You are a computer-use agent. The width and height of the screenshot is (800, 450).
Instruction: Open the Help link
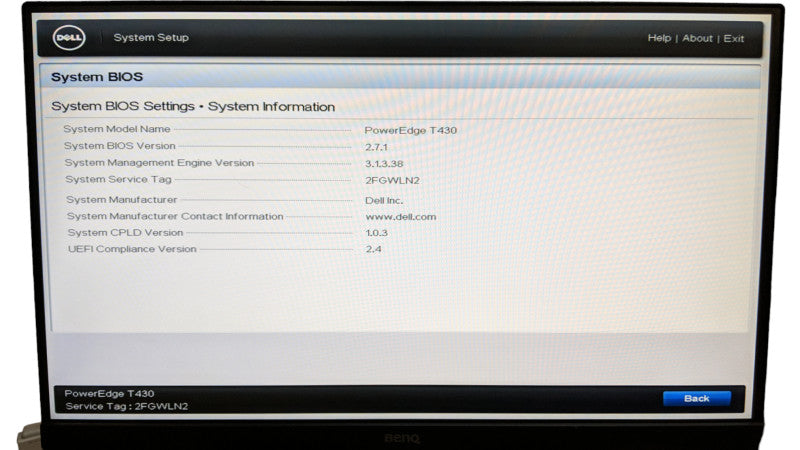click(659, 38)
